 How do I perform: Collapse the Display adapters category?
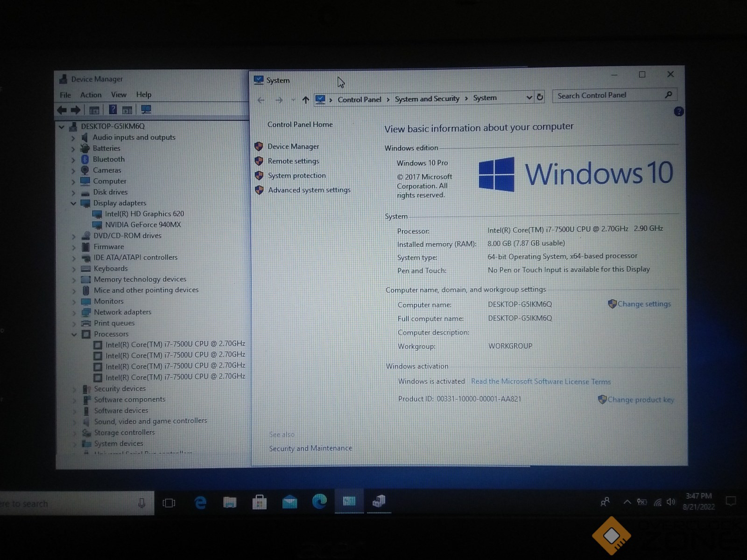coord(73,203)
